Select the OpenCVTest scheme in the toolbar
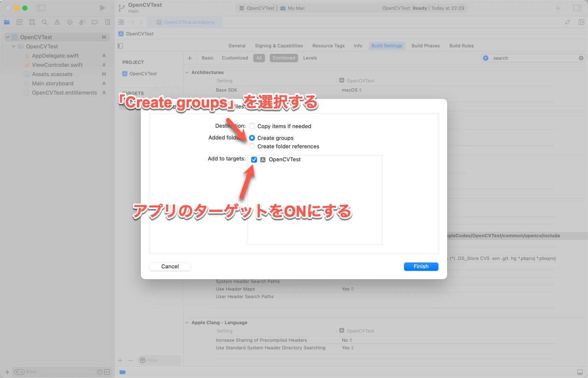The width and height of the screenshot is (588, 378). [x=257, y=8]
